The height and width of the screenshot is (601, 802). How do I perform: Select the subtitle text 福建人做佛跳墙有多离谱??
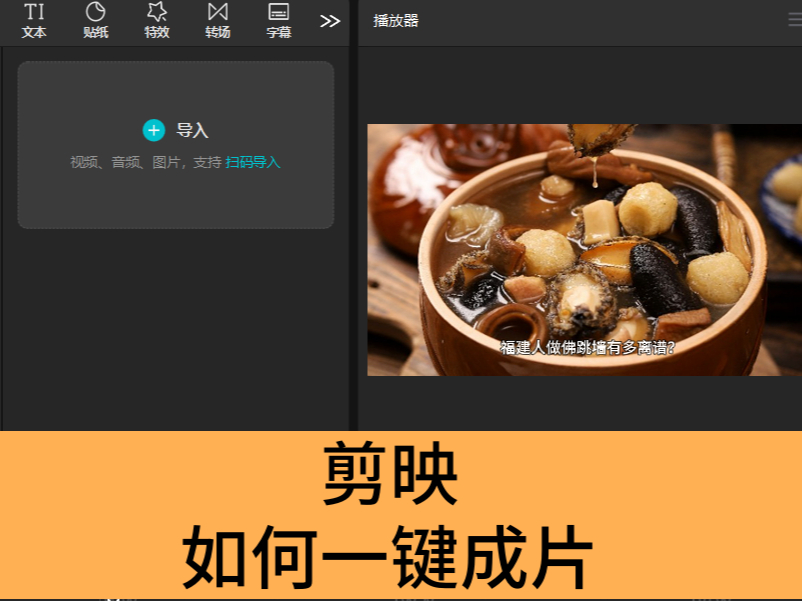click(588, 348)
